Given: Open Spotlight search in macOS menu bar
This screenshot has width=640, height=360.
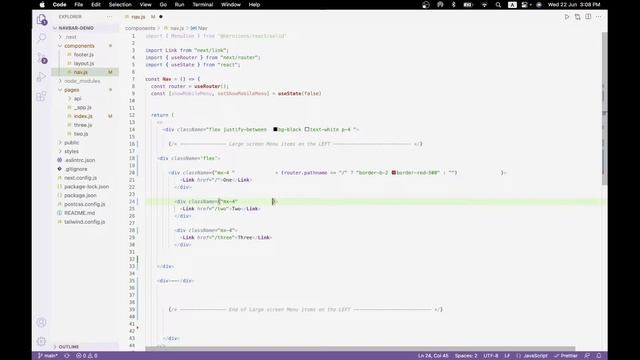Looking at the screenshot, I should pos(498,5).
